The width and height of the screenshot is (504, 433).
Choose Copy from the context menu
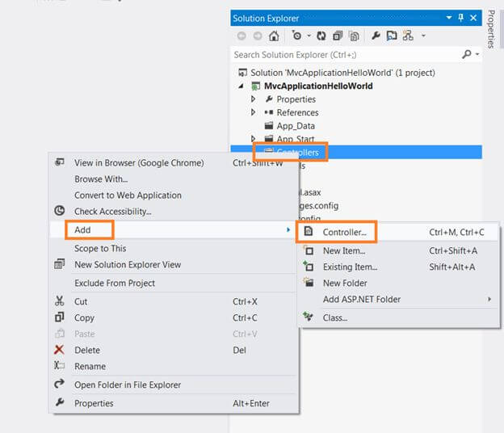174,317
